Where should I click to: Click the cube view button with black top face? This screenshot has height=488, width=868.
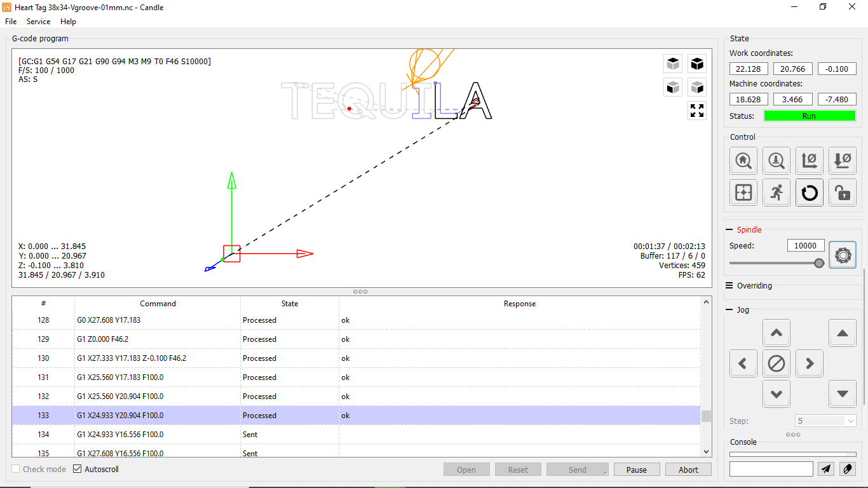click(673, 64)
